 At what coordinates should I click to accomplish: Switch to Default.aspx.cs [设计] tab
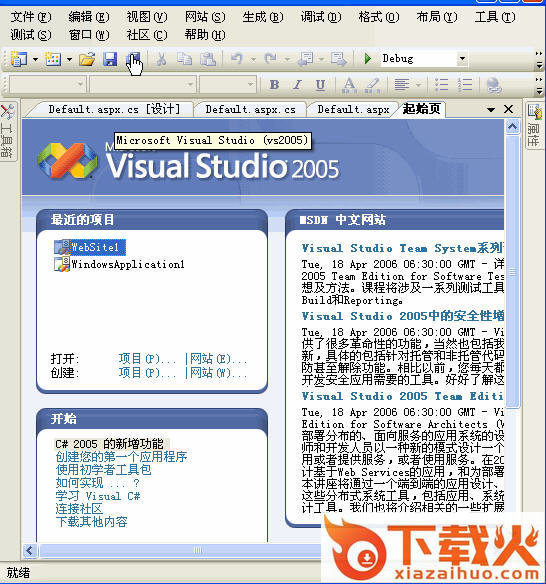(x=114, y=109)
